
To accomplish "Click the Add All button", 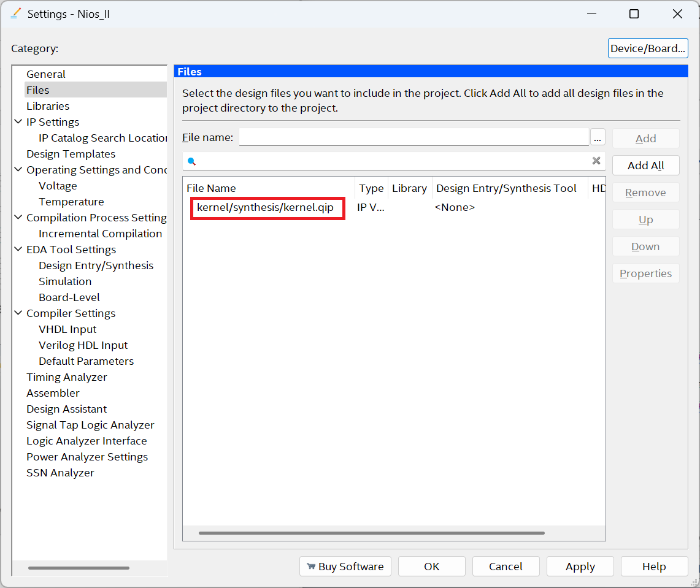I will (646, 166).
